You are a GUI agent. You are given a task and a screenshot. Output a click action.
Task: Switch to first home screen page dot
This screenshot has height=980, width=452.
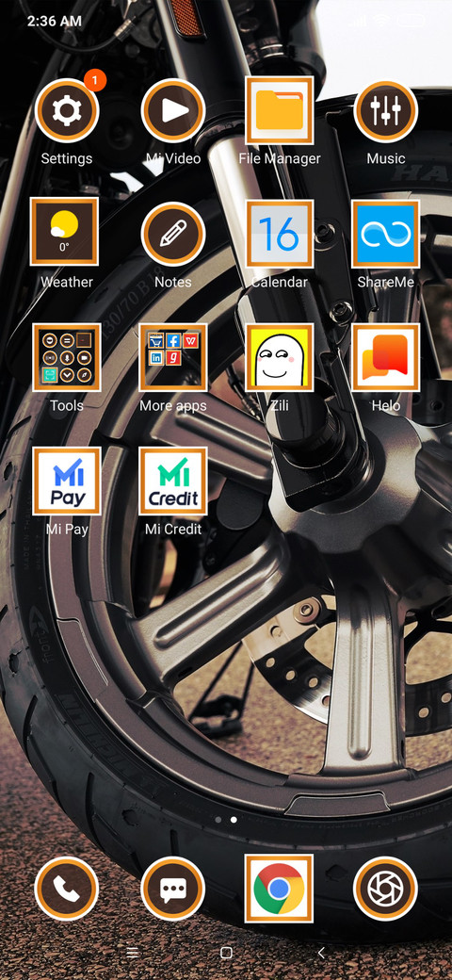218,820
